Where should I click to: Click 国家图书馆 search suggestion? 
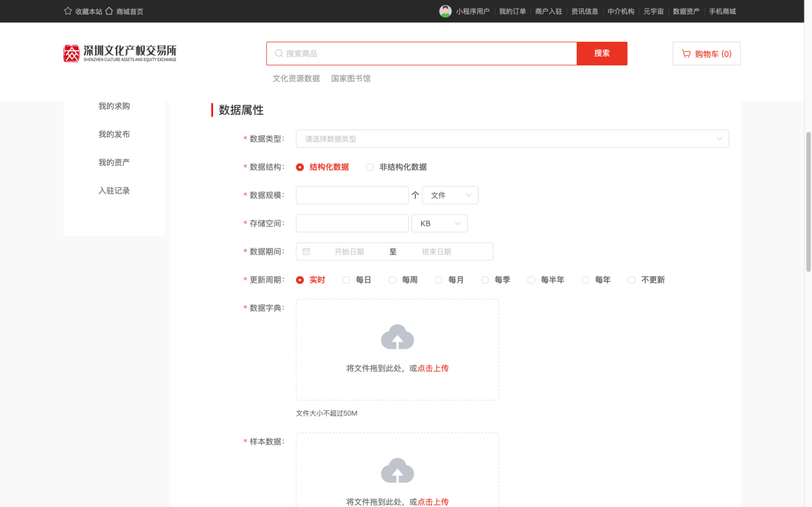(x=351, y=78)
